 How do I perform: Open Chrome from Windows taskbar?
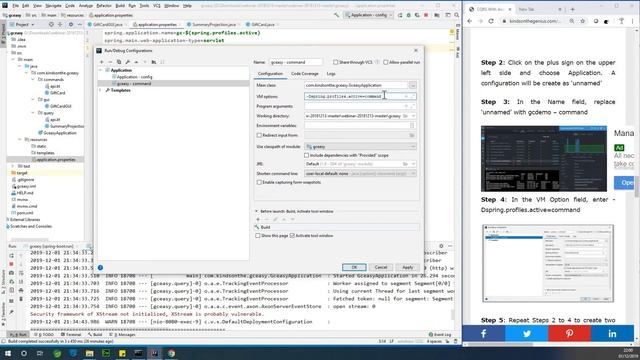point(171,353)
